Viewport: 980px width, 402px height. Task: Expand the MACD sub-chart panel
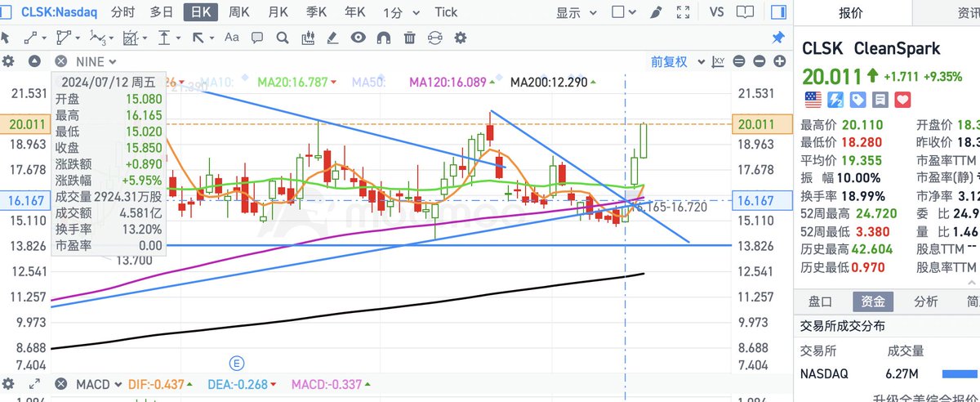pyautogui.click(x=34, y=383)
